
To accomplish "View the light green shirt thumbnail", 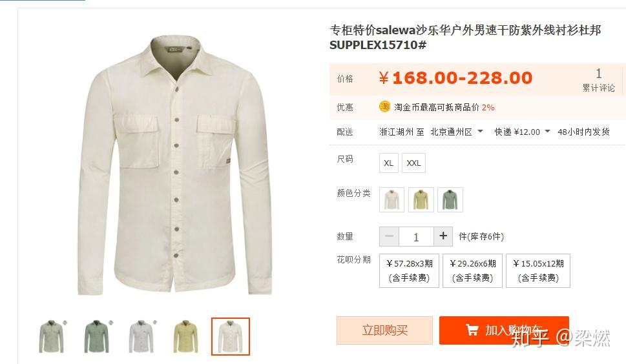I will tap(52, 336).
